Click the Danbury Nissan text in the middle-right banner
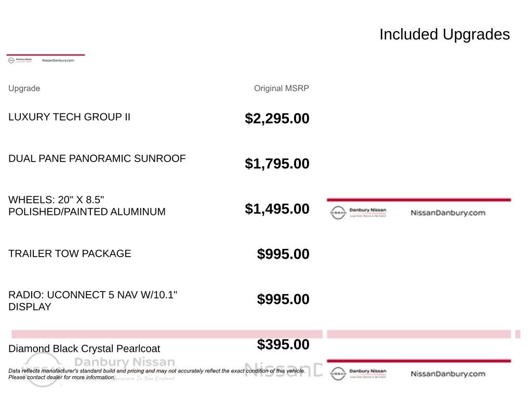532x399 pixels. tap(368, 210)
